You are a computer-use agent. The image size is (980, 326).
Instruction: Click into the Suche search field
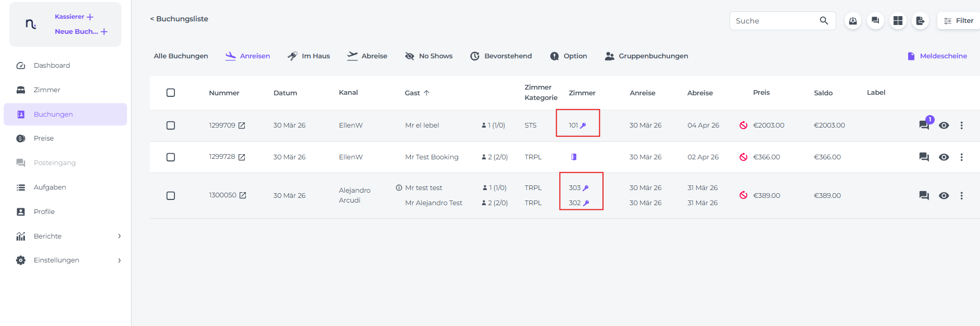click(773, 21)
